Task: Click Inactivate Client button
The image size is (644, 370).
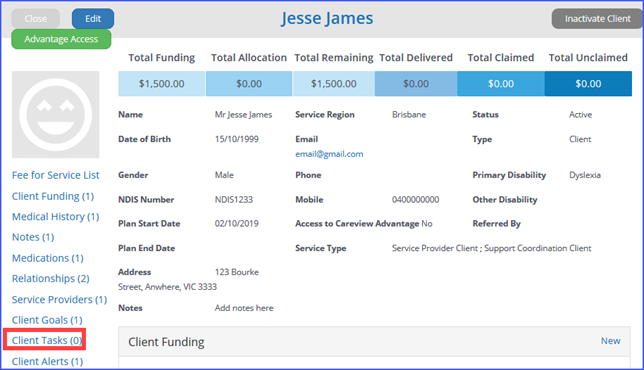Action: (598, 19)
